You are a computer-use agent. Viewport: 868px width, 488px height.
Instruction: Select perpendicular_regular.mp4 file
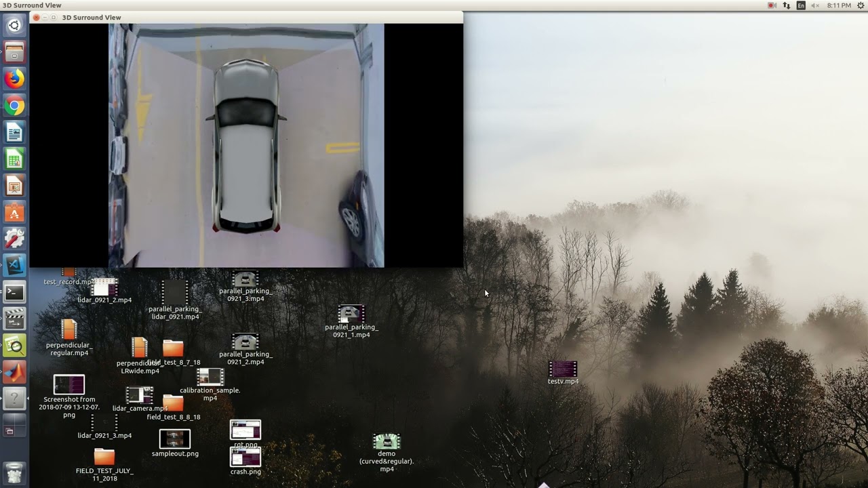coord(69,338)
